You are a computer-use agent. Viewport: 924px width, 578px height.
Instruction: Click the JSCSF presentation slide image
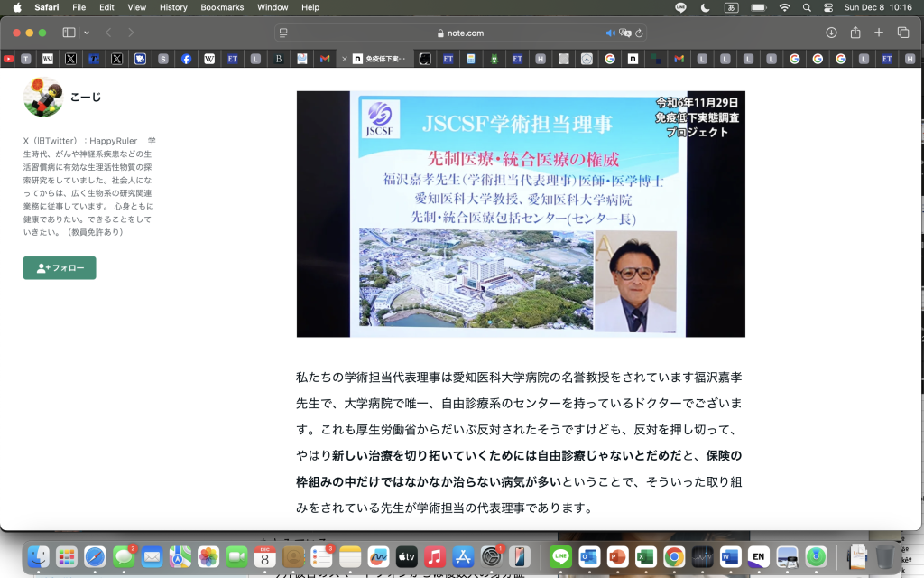521,214
